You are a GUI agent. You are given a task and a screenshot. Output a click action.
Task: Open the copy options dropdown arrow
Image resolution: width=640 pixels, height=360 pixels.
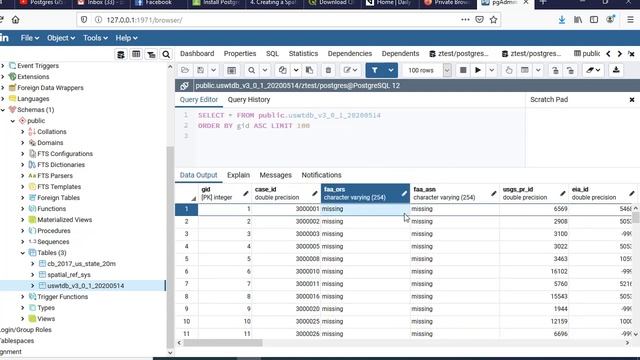[x=296, y=70]
